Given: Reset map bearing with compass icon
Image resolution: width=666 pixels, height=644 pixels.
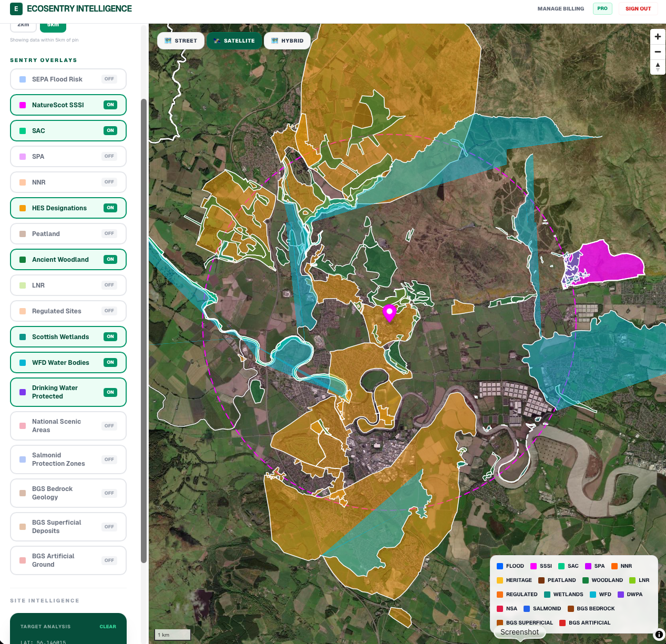Looking at the screenshot, I should pos(658,67).
